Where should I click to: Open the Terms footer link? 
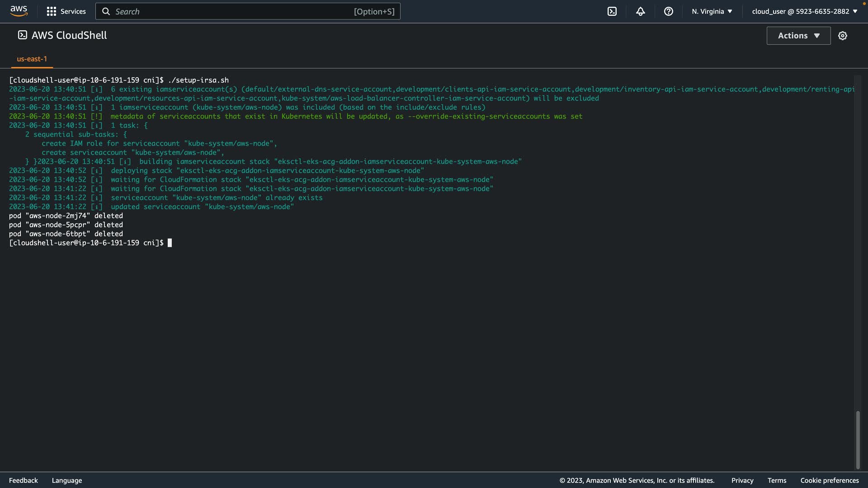(x=776, y=480)
